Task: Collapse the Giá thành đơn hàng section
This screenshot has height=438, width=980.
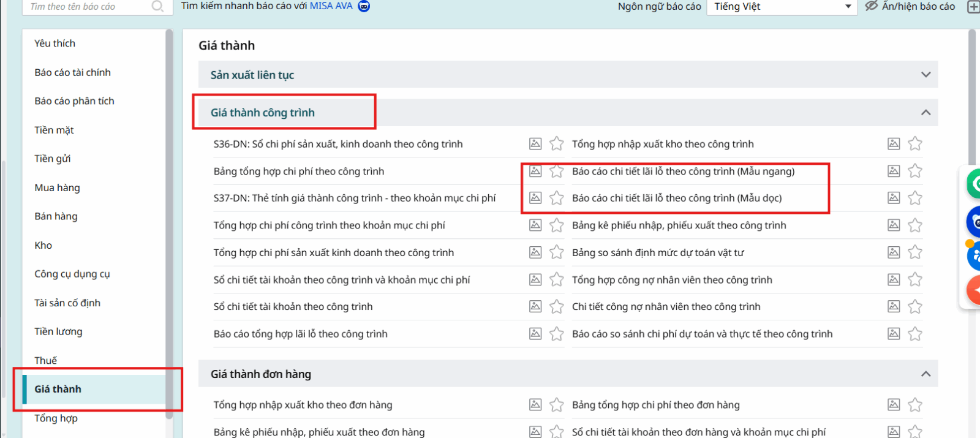Action: pyautogui.click(x=925, y=374)
